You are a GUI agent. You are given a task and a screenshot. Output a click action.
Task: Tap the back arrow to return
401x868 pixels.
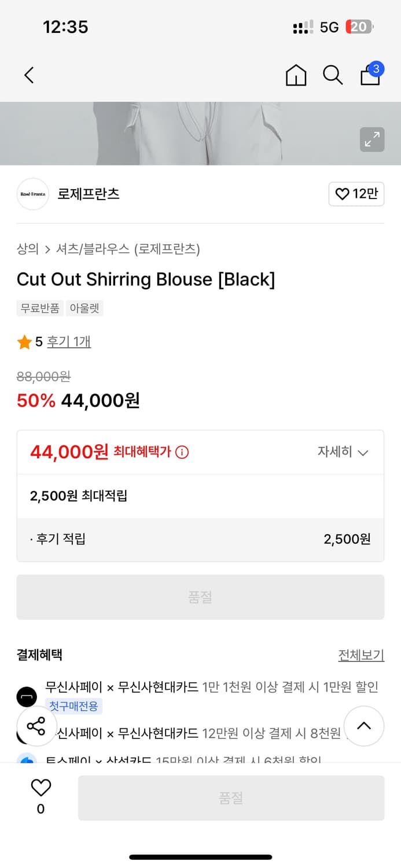tap(28, 75)
